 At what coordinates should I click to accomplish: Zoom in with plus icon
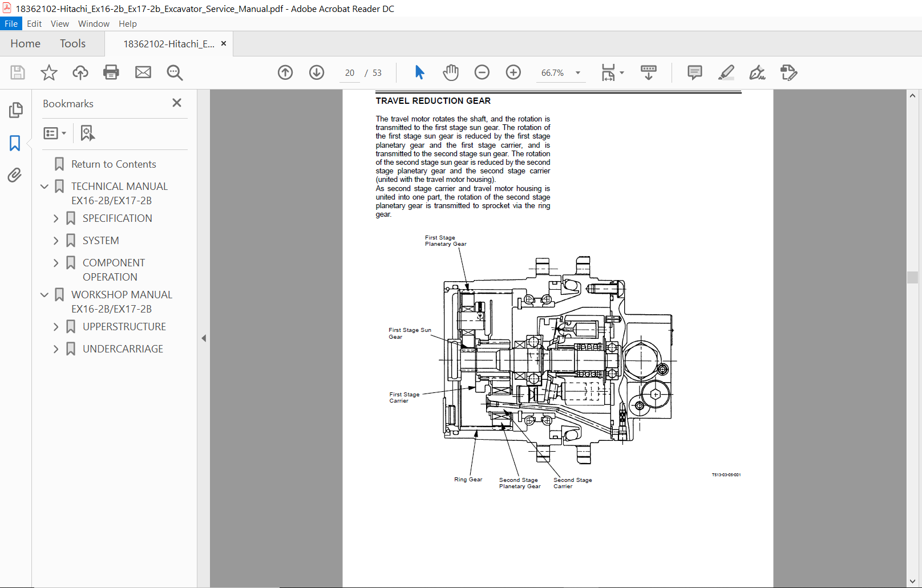point(513,72)
